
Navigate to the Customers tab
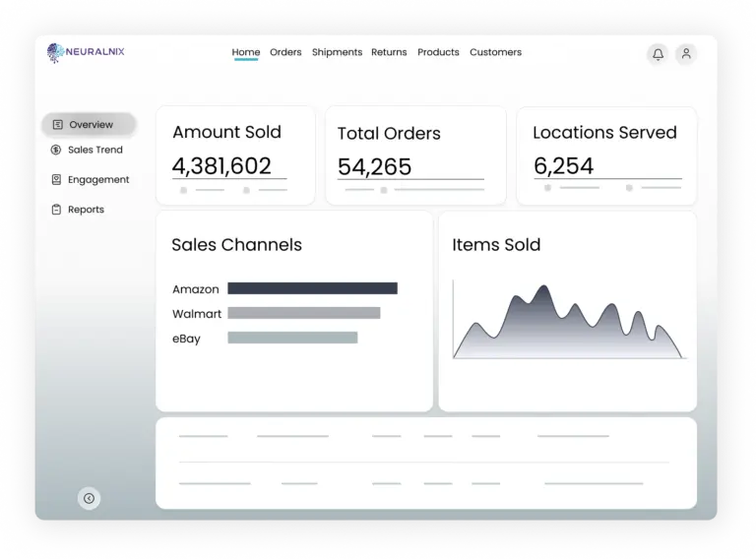point(495,52)
